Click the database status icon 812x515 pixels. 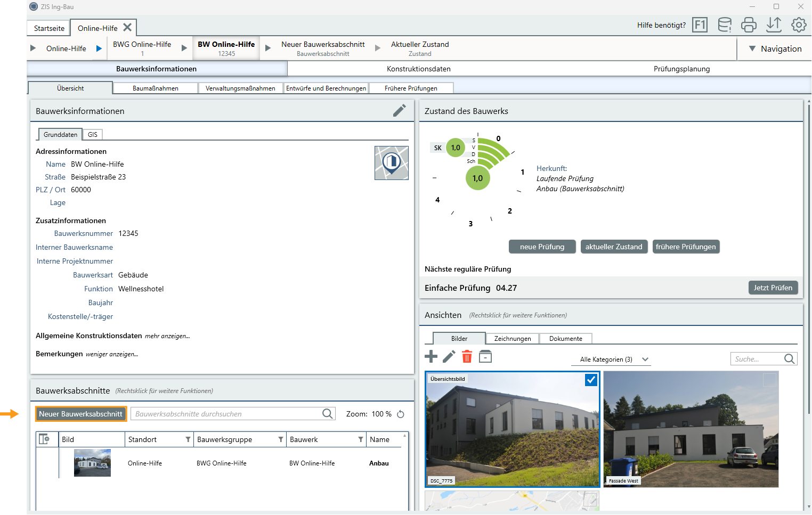pos(725,25)
